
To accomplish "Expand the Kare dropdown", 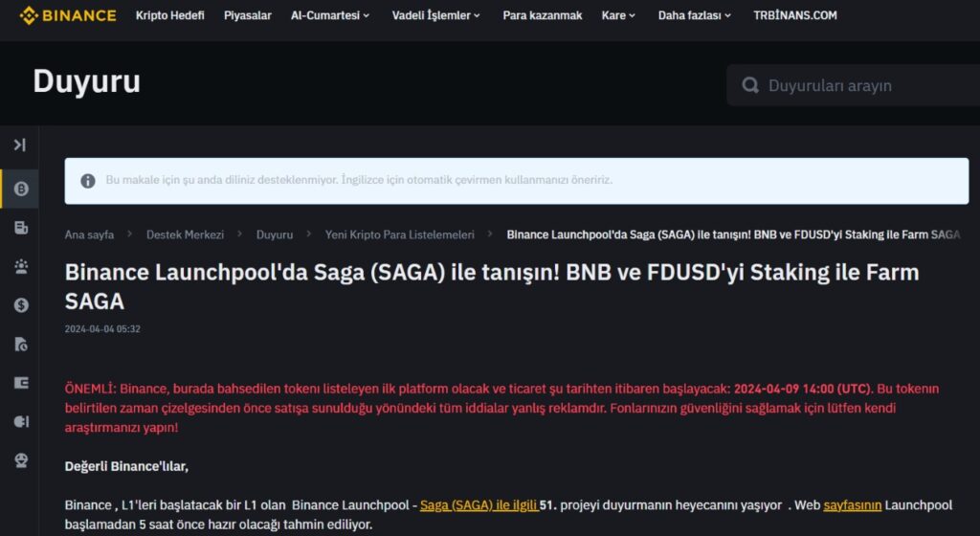I will pos(618,15).
